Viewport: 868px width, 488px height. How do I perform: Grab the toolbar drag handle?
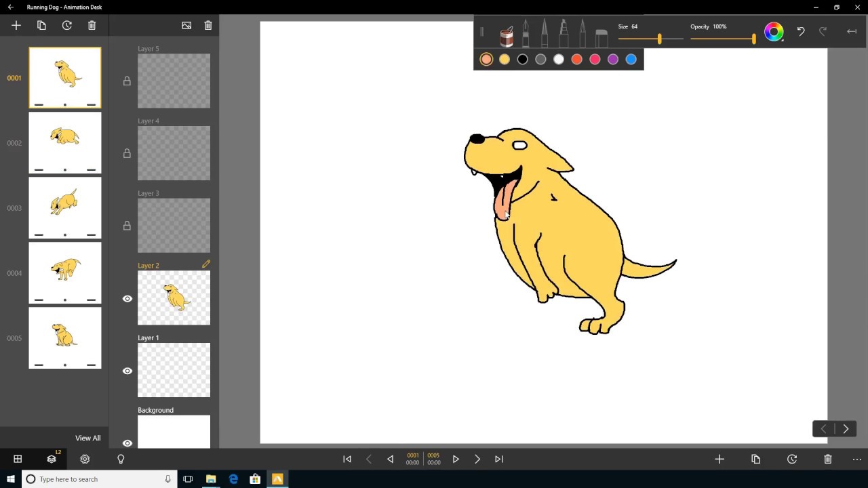pos(481,32)
